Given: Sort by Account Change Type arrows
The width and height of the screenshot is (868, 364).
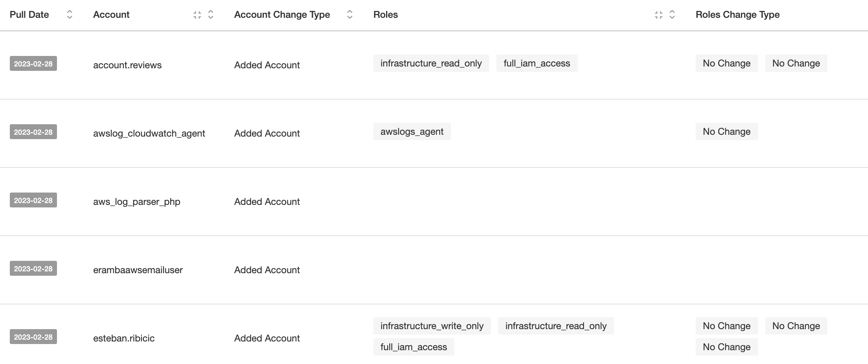Looking at the screenshot, I should 350,15.
